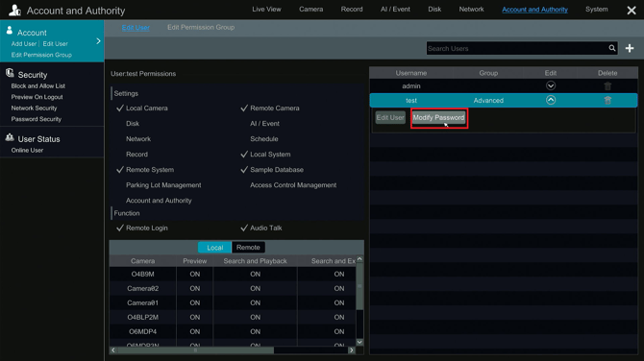The width and height of the screenshot is (644, 361).
Task: Click the User Status people icon
Action: 10,138
